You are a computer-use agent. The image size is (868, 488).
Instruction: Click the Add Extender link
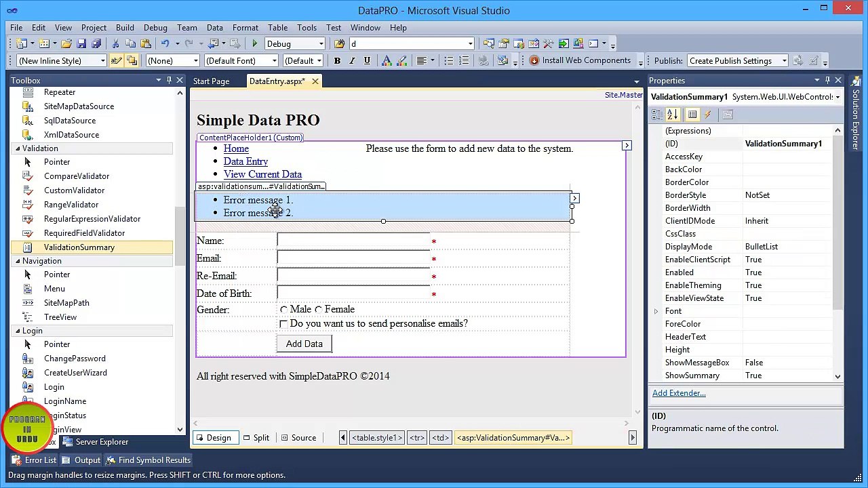click(x=679, y=393)
